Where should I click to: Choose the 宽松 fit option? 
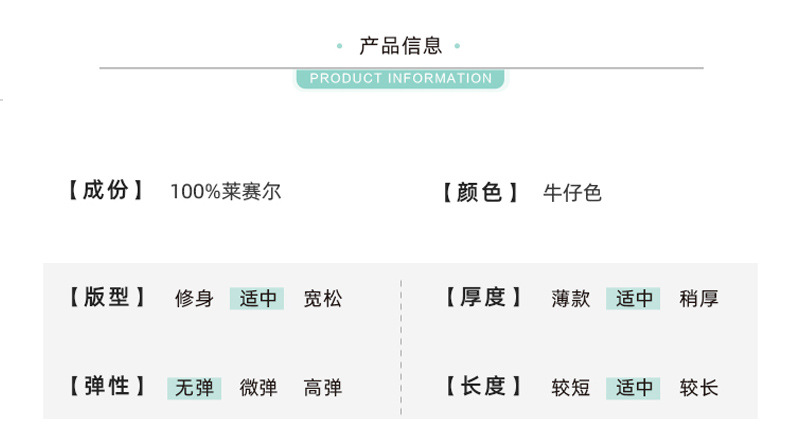[x=322, y=298]
